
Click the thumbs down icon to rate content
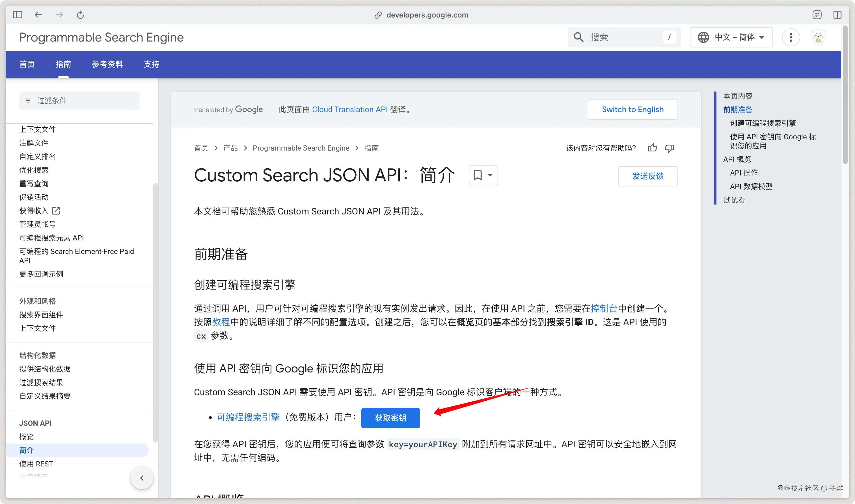pyautogui.click(x=670, y=148)
